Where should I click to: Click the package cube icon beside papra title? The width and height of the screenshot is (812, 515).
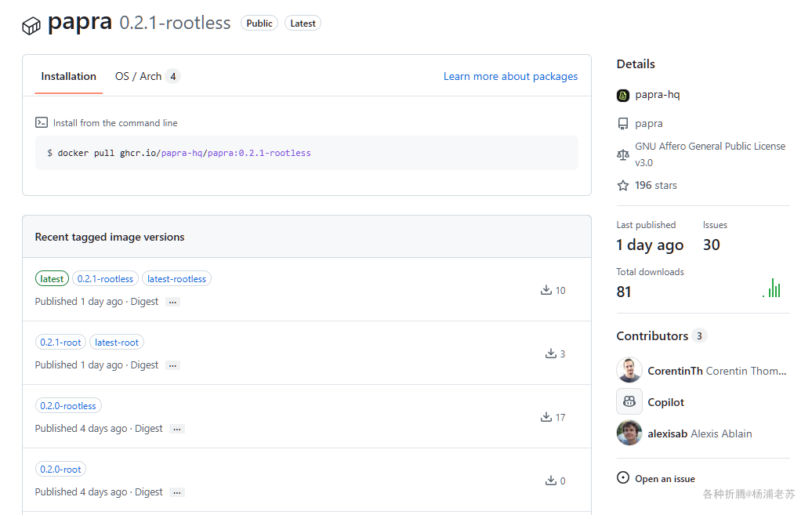tap(31, 25)
